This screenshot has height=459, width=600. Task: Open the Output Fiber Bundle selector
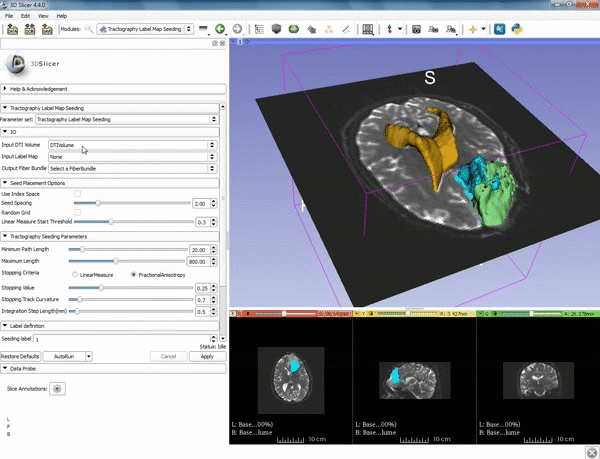pyautogui.click(x=132, y=168)
